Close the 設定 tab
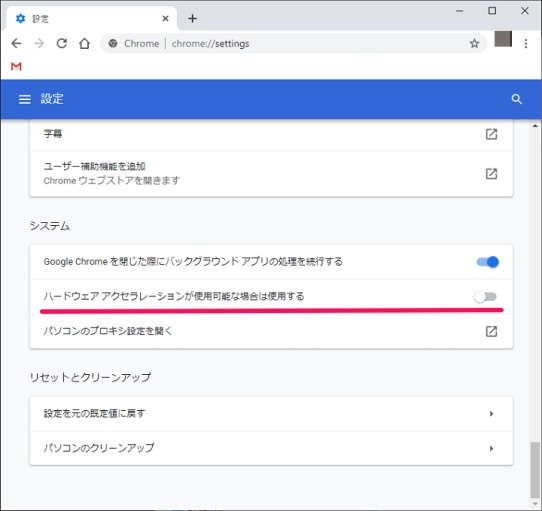The width and height of the screenshot is (542, 511). (x=166, y=18)
